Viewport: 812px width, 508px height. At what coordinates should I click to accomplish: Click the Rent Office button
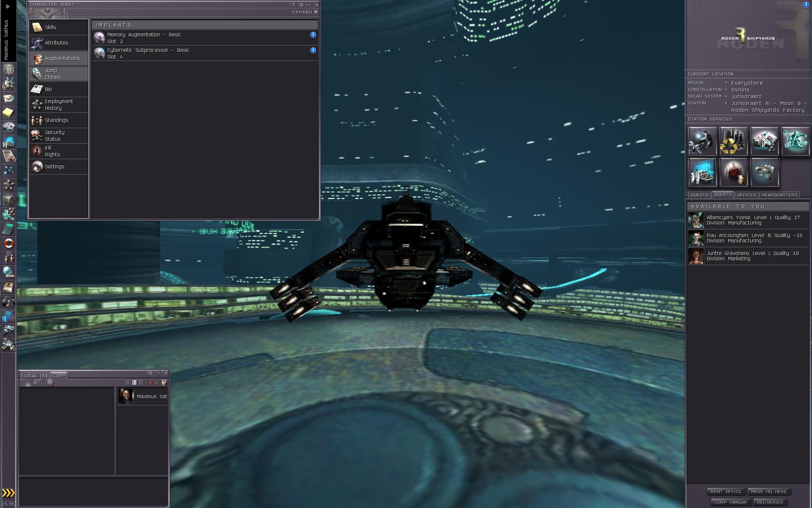726,492
